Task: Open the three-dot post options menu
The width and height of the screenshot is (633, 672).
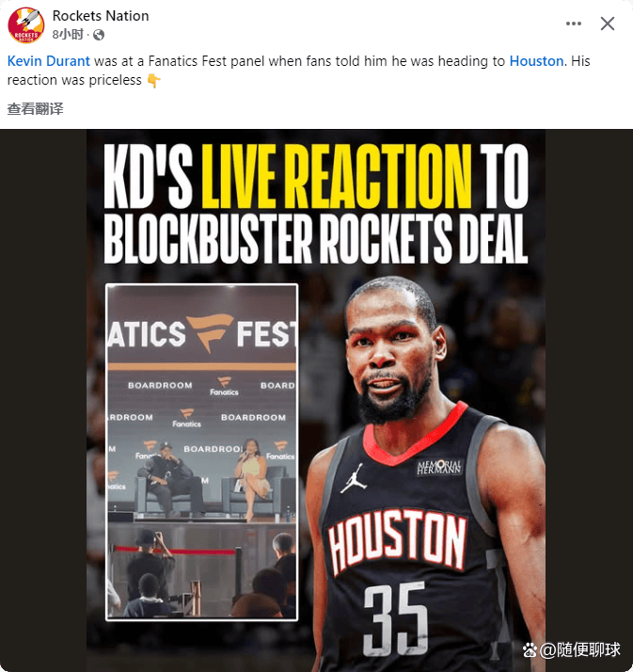Action: point(574,24)
